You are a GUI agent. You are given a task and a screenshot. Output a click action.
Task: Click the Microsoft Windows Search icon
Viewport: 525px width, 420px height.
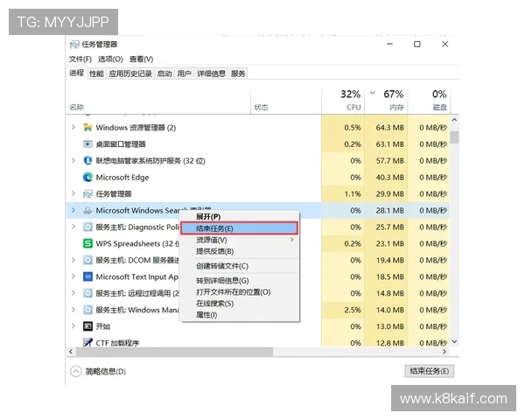87,210
